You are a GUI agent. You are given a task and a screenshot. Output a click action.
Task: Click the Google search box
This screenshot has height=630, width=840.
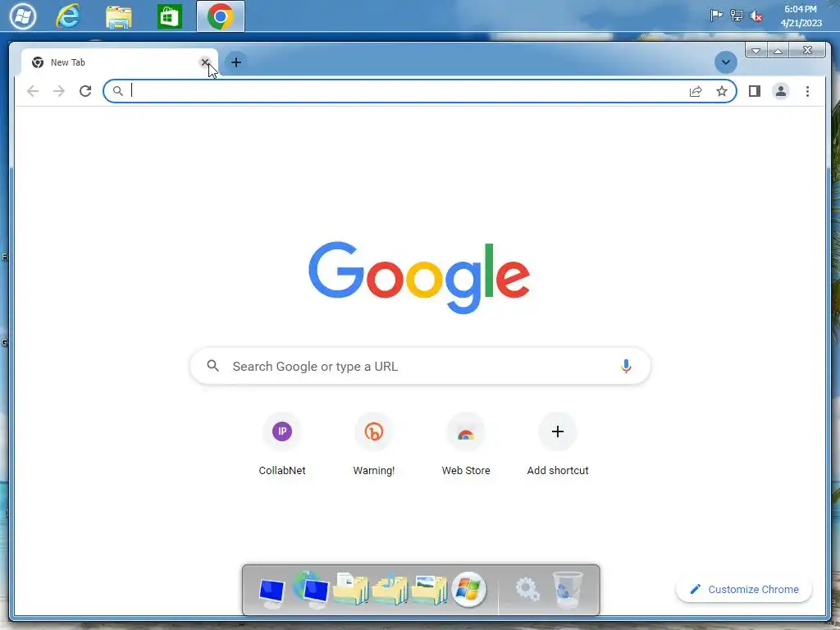[x=421, y=367]
